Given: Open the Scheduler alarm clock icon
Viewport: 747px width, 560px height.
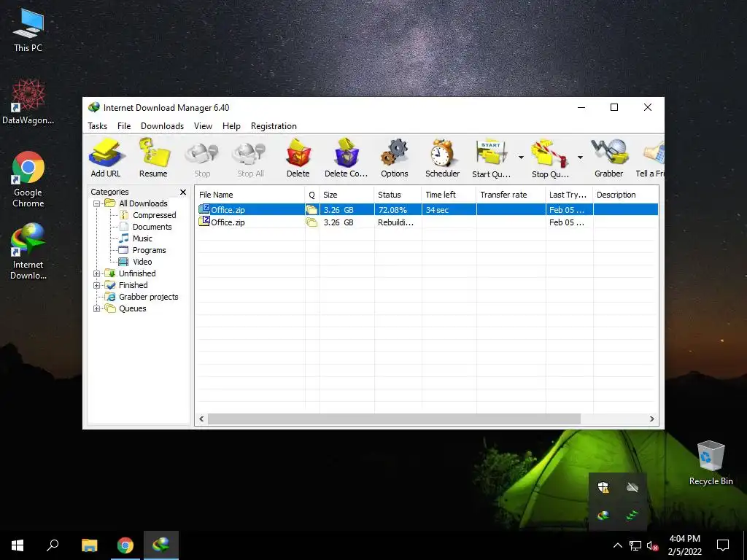Looking at the screenshot, I should tap(443, 157).
